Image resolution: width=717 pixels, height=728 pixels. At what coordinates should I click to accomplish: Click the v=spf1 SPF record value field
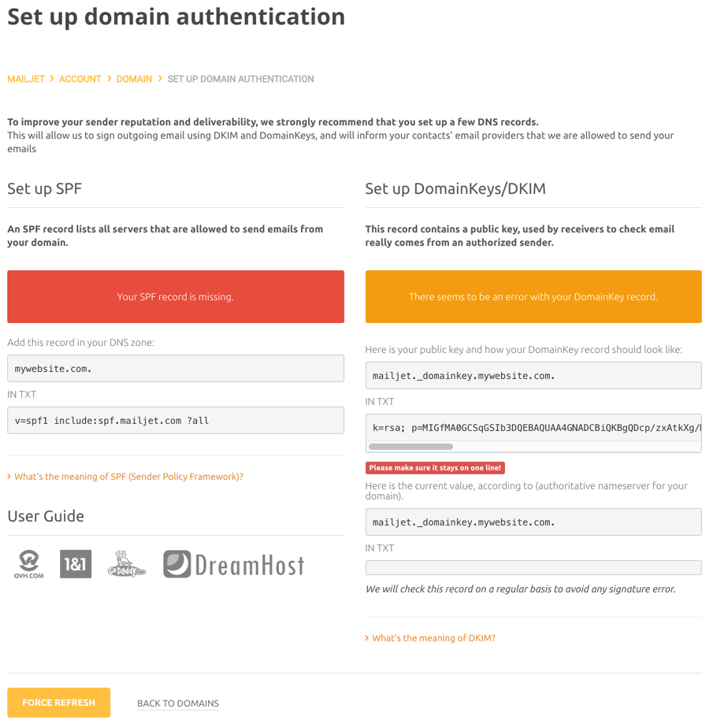(175, 420)
